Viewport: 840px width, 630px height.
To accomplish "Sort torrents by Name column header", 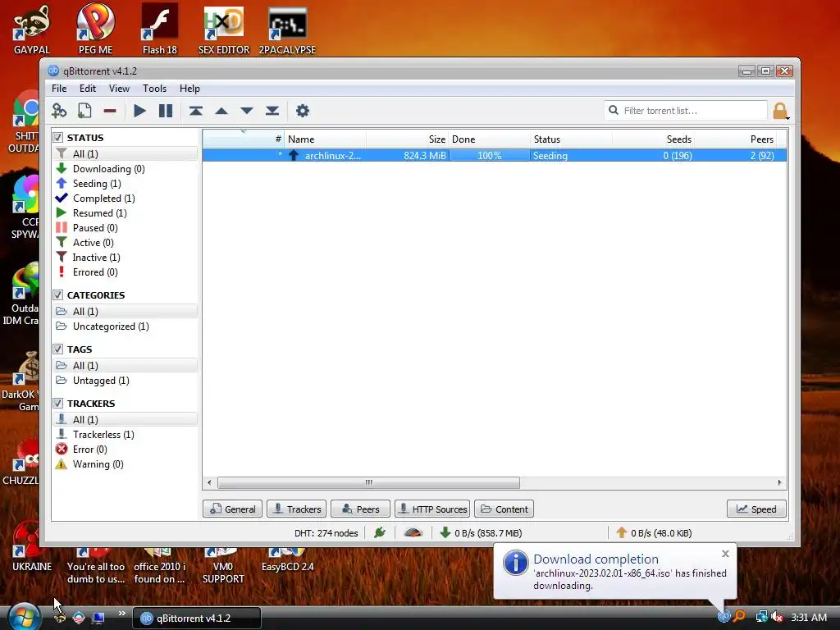I will (x=325, y=139).
